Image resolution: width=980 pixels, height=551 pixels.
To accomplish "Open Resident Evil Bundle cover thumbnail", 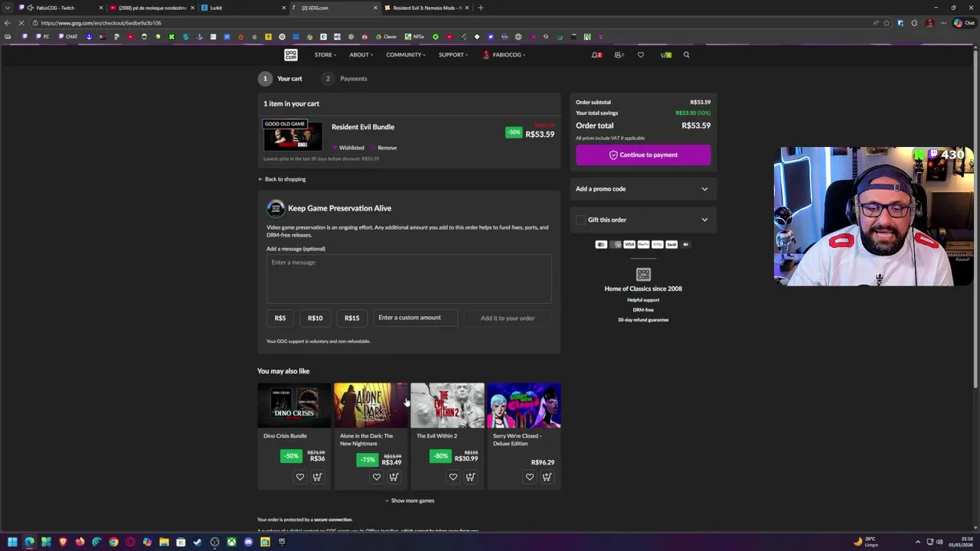I will point(292,135).
